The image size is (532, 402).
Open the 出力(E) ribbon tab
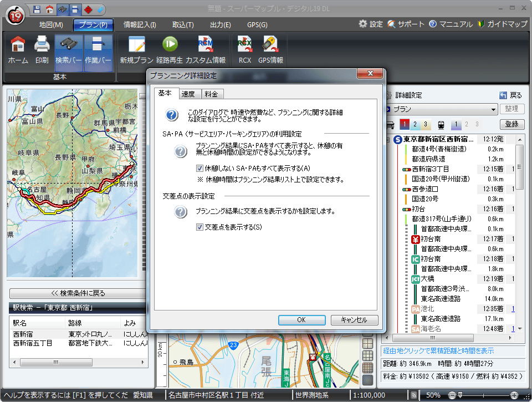point(220,25)
